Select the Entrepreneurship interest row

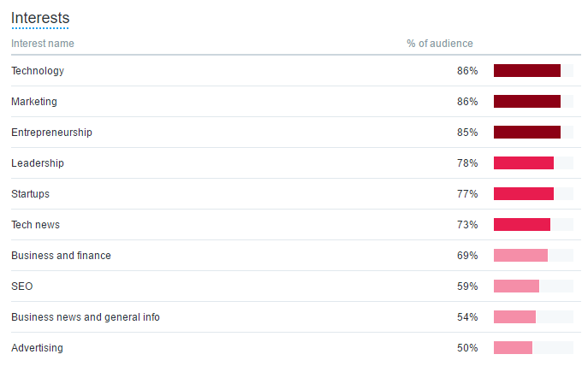tap(296, 133)
